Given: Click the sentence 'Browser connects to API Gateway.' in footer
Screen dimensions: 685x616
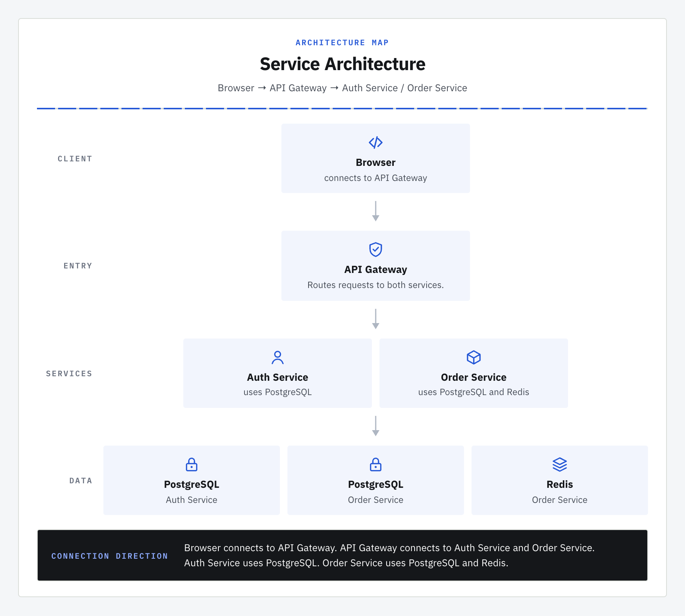Looking at the screenshot, I should pyautogui.click(x=261, y=548).
